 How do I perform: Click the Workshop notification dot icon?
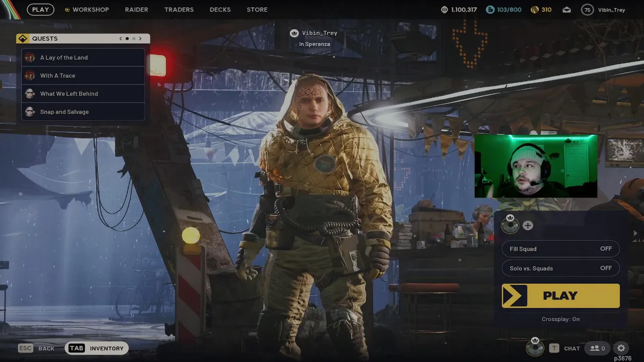coord(67,10)
